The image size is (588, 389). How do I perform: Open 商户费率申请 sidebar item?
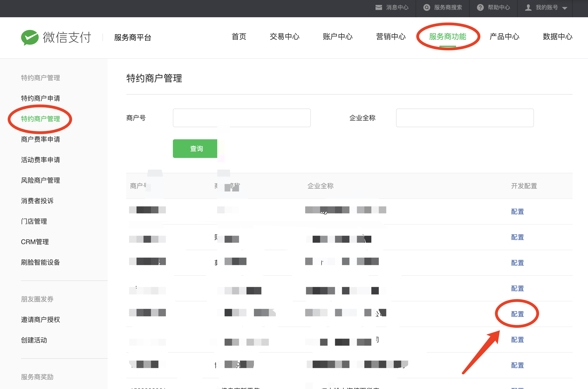point(41,140)
